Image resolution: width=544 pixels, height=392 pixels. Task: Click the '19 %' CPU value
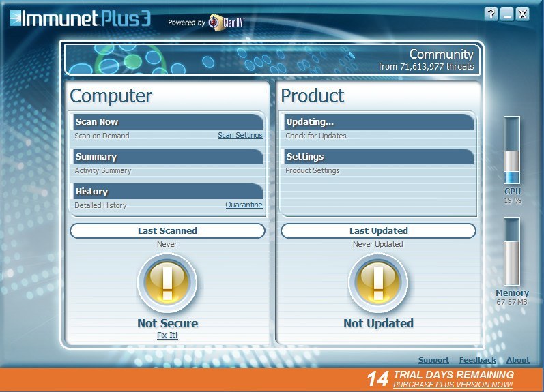[x=513, y=200]
